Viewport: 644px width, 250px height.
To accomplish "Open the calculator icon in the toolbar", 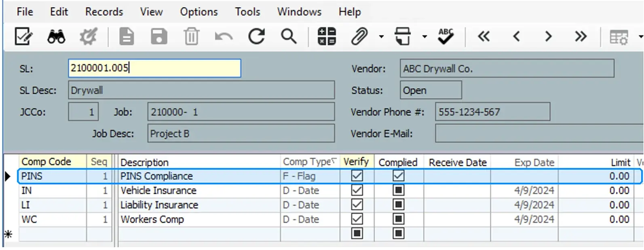I will click(x=327, y=36).
